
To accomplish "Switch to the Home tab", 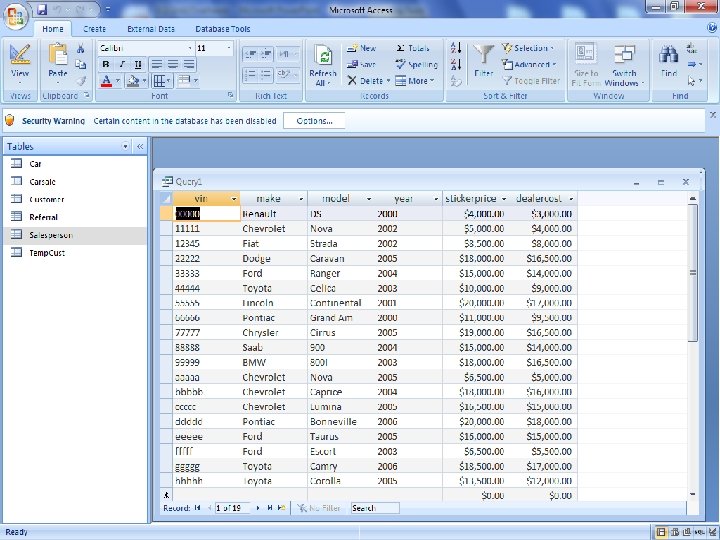I will (53, 29).
